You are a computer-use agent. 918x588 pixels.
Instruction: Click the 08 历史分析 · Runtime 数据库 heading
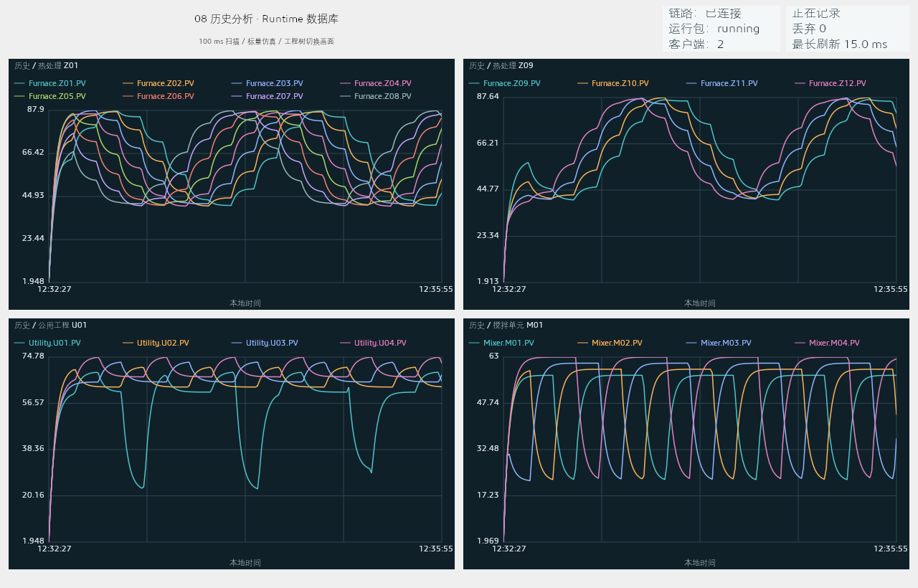tap(266, 19)
